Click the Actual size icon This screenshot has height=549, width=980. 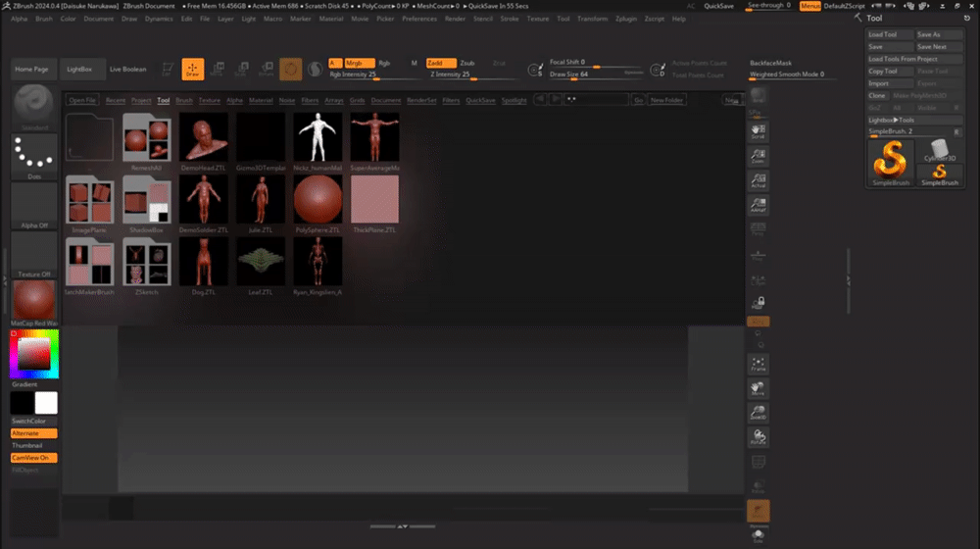(x=758, y=181)
